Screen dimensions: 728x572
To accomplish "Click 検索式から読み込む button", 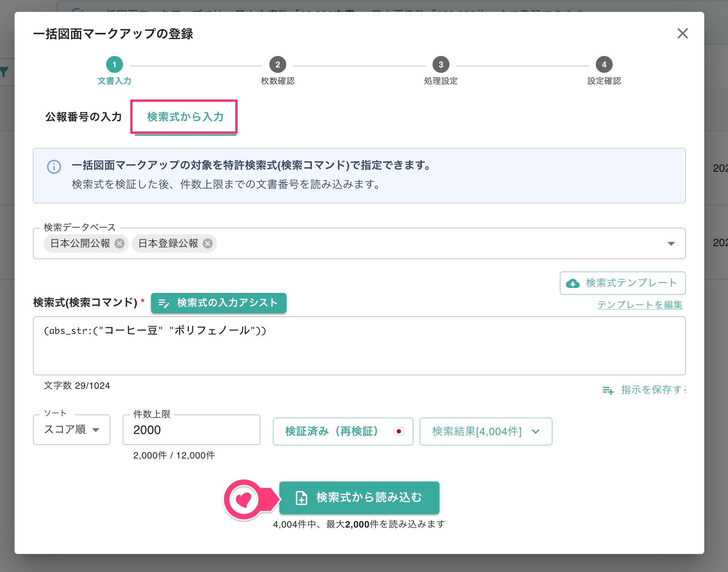I will pos(359,498).
